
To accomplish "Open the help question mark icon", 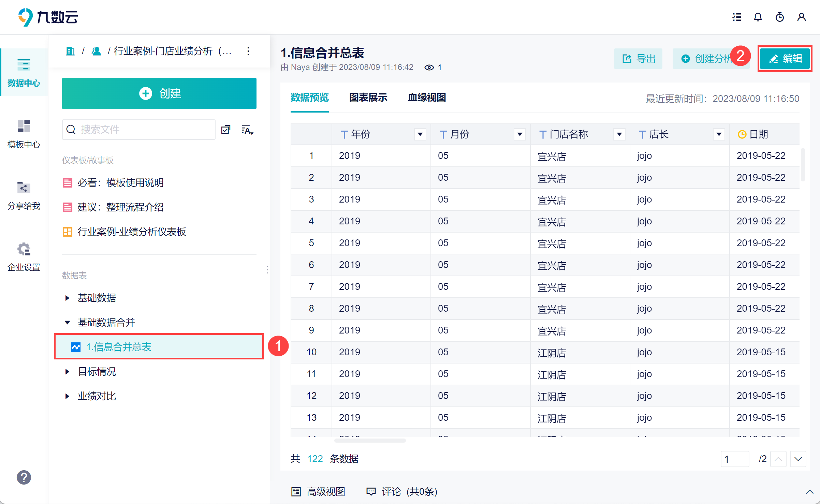I will (x=24, y=477).
